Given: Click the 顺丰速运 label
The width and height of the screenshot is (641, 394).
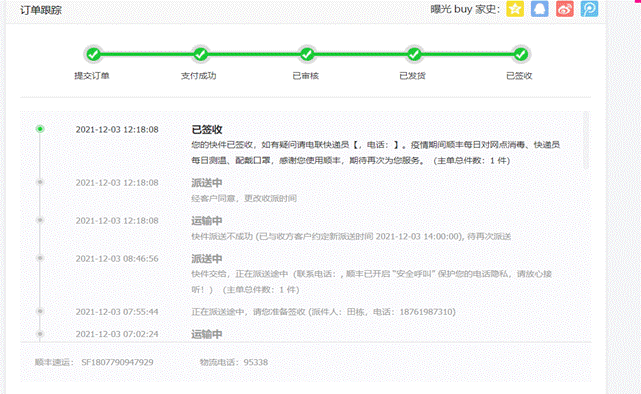Looking at the screenshot, I should [54, 362].
